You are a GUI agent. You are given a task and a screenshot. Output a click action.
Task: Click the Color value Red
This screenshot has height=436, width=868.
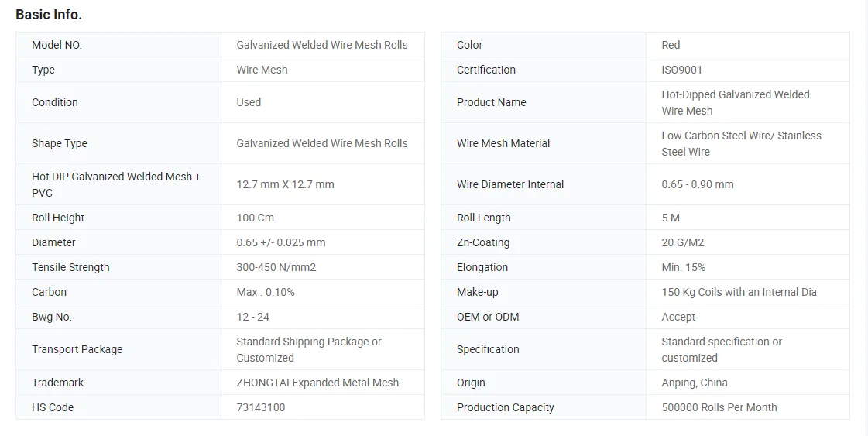671,45
